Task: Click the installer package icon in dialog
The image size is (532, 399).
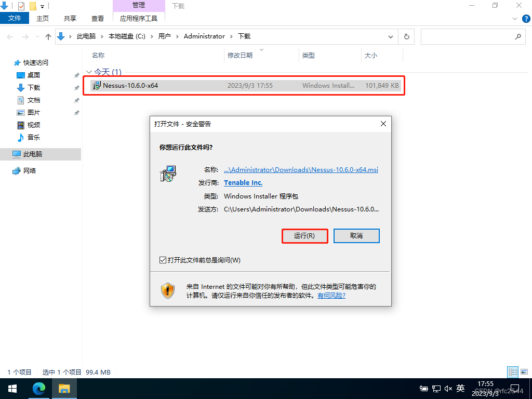Action: [x=168, y=174]
